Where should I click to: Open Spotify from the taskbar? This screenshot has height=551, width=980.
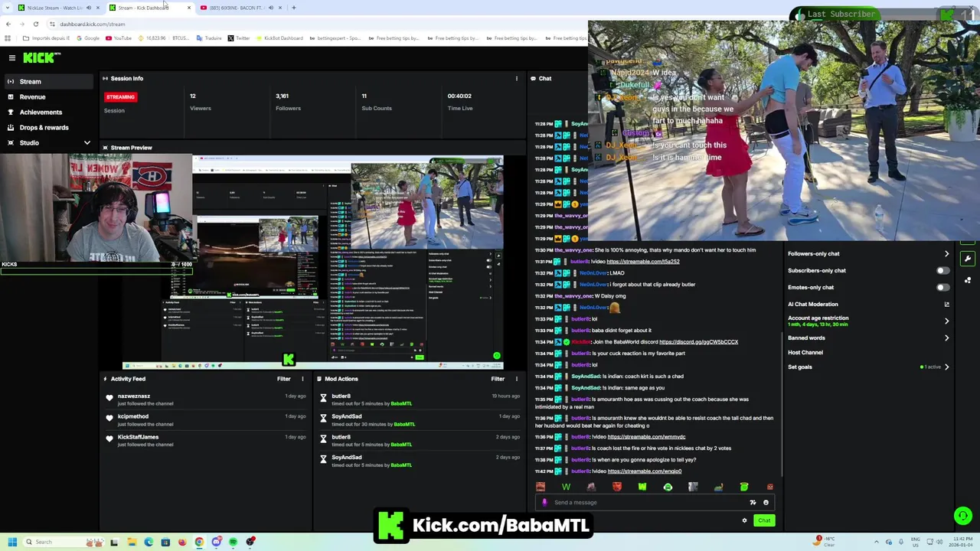tap(234, 542)
